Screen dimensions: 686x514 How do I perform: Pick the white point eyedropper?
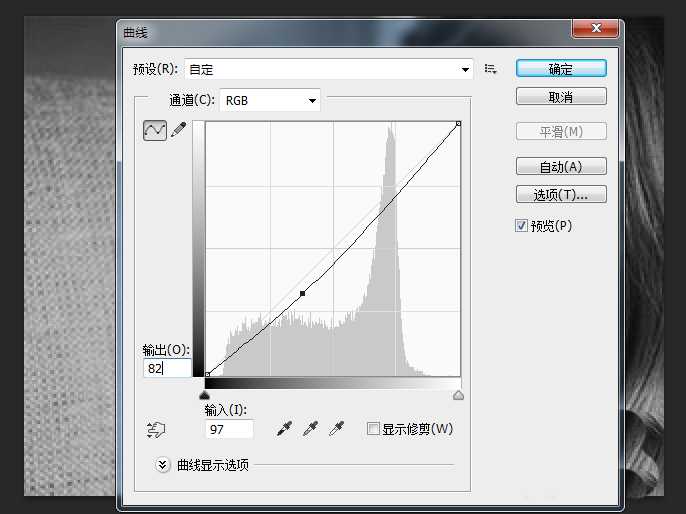337,429
